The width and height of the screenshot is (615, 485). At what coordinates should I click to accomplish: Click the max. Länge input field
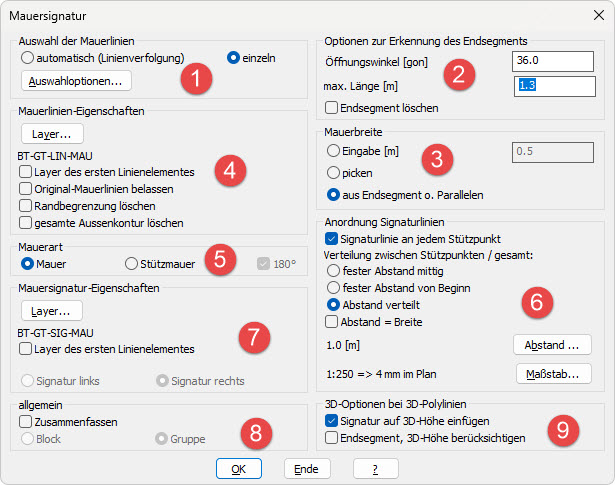pyautogui.click(x=550, y=87)
